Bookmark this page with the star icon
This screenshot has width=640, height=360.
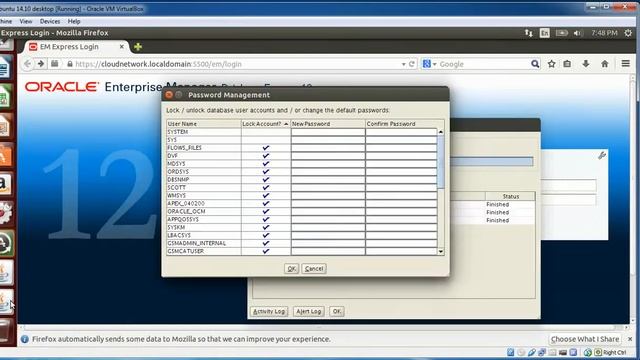coord(551,64)
